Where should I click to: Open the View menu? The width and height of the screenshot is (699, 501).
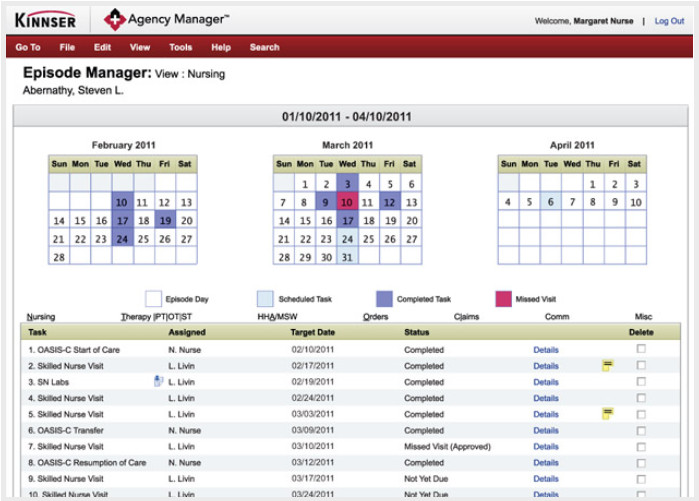[x=140, y=47]
